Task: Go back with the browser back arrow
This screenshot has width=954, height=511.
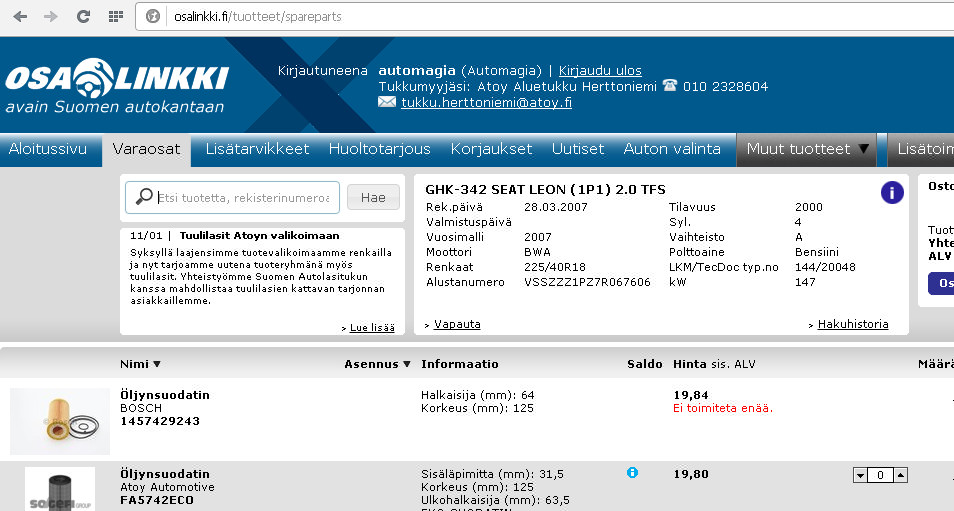Action: (20, 16)
